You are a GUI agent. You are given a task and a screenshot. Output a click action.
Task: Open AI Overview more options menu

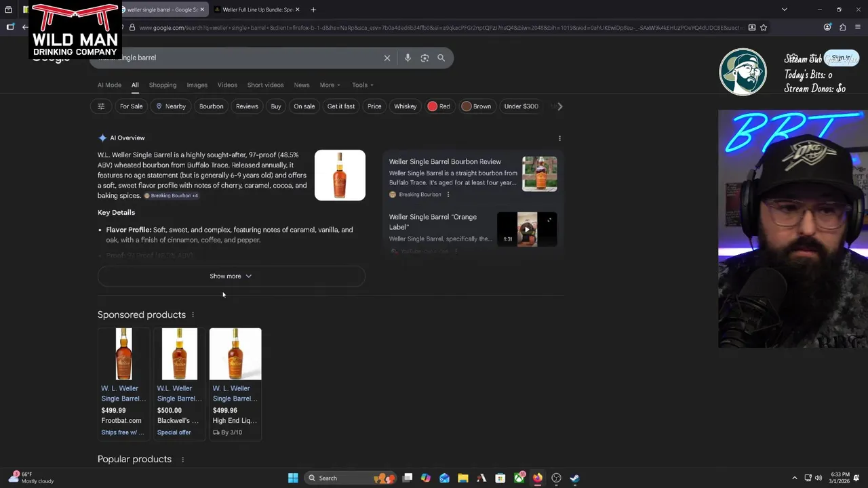click(559, 138)
